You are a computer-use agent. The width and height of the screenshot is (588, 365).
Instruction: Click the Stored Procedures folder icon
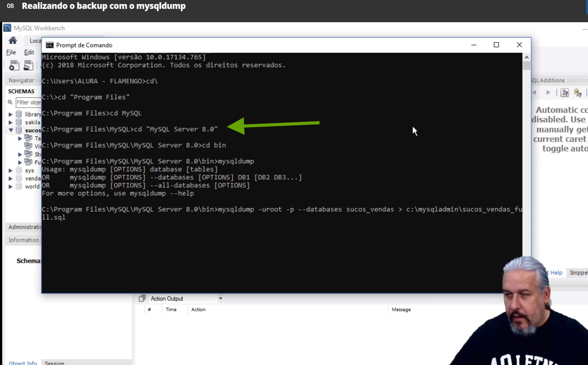tap(28, 154)
